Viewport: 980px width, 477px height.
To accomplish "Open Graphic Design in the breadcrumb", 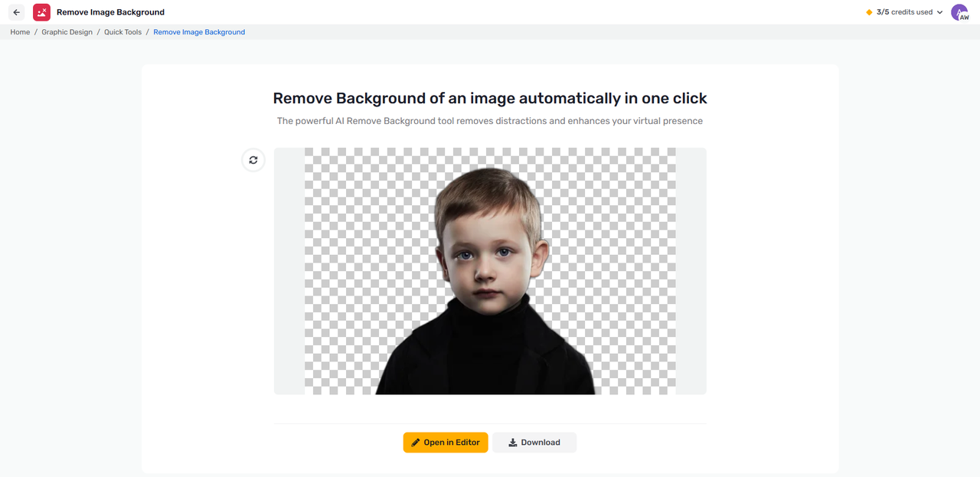I will pyautogui.click(x=67, y=32).
